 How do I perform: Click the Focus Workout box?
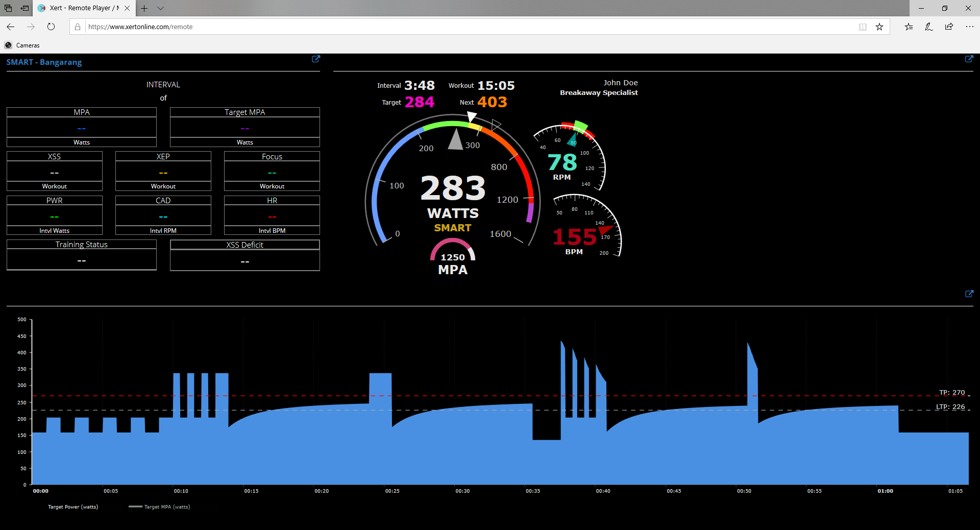point(272,171)
